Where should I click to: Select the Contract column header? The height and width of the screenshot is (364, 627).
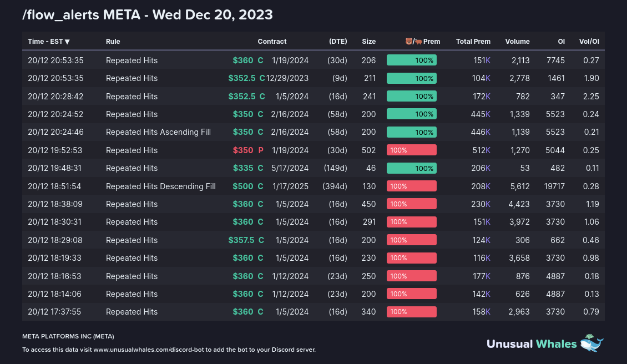pos(272,42)
